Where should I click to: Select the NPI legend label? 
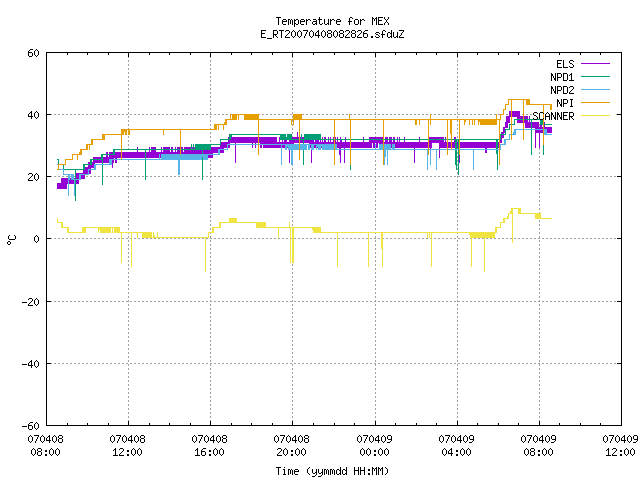[x=565, y=103]
